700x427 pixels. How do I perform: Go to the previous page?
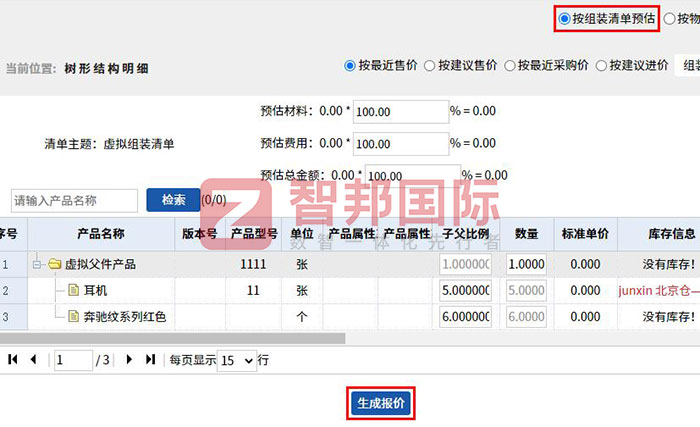pyautogui.click(x=33, y=359)
